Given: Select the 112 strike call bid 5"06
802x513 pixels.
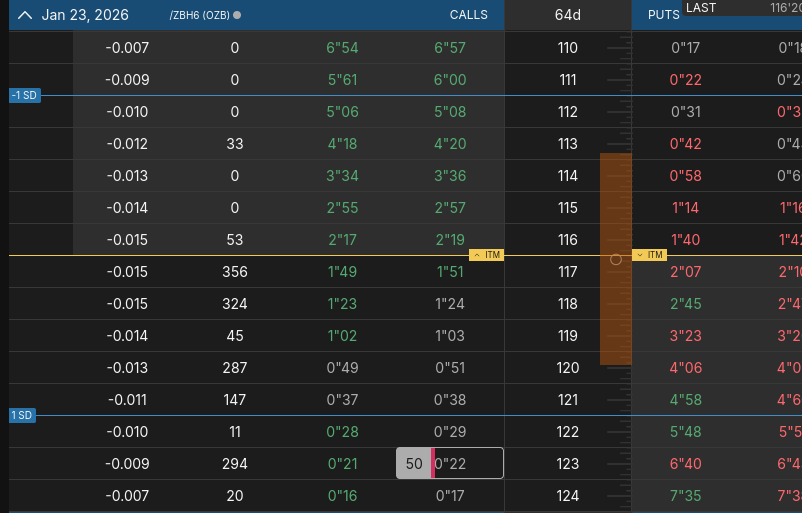Looking at the screenshot, I should (x=342, y=112).
